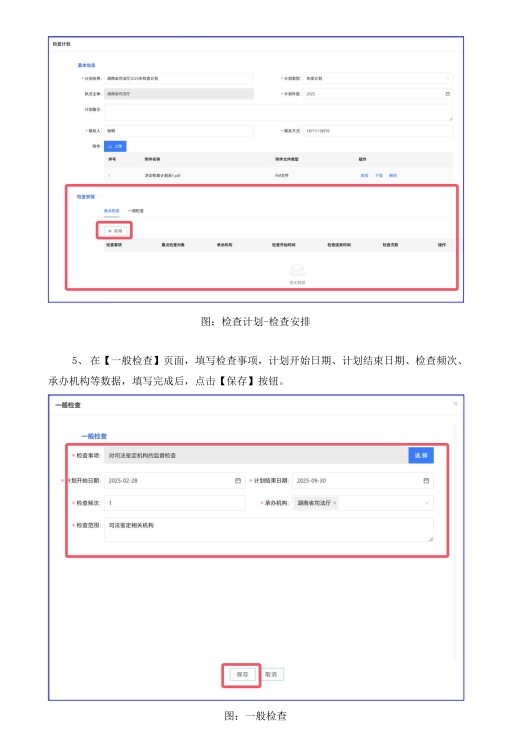
Task: Switch to the 一般检查 tab
Action: (135, 210)
